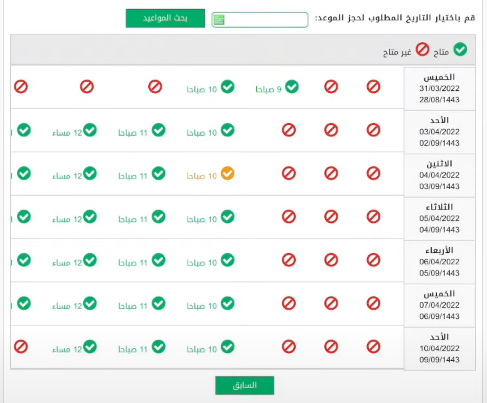Screen dimensions: 487x403
Task: Select 12 مساء slot on 10/04/2022
Action: (75, 347)
